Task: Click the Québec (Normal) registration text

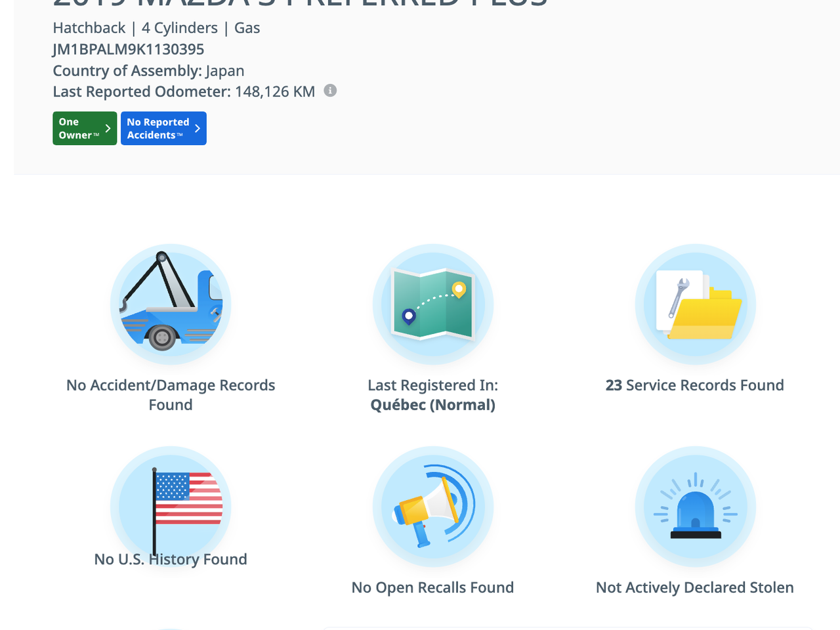Action: 432,405
